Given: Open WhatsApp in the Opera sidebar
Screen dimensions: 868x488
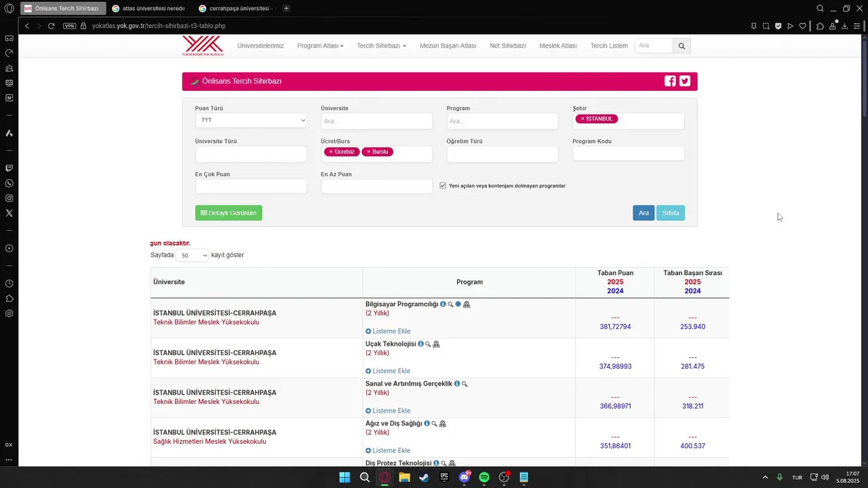Looking at the screenshot, I should click(x=9, y=183).
